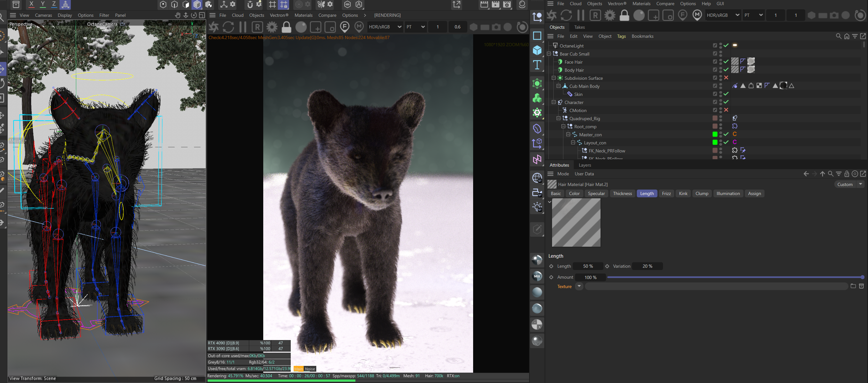The width and height of the screenshot is (868, 383).
Task: Toggle the Subdivision Surface enable red X
Action: (x=726, y=78)
